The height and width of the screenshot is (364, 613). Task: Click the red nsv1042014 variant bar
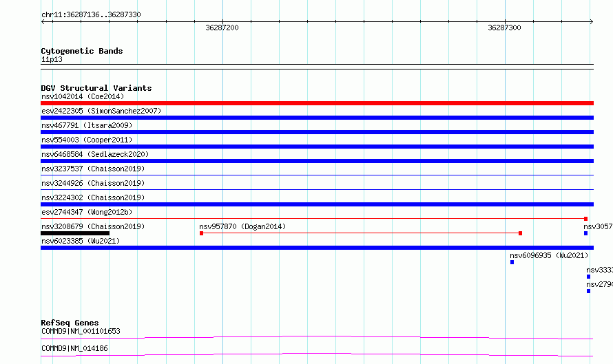pos(317,103)
